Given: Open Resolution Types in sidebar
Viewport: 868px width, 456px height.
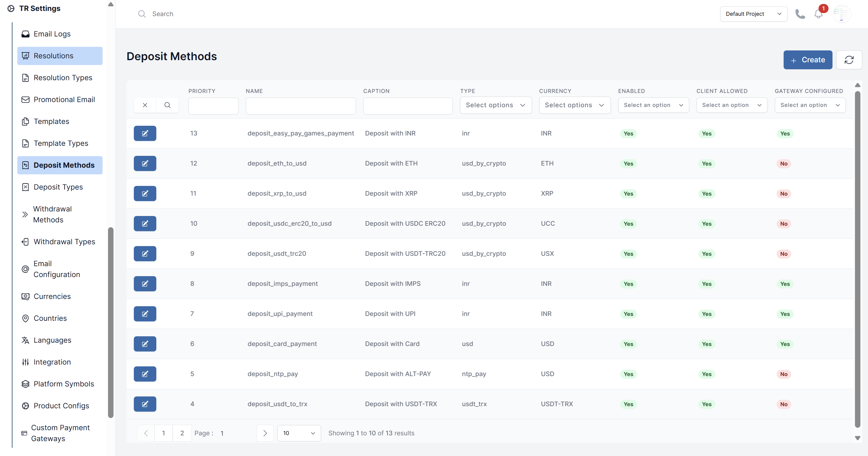Looking at the screenshot, I should pyautogui.click(x=60, y=77).
